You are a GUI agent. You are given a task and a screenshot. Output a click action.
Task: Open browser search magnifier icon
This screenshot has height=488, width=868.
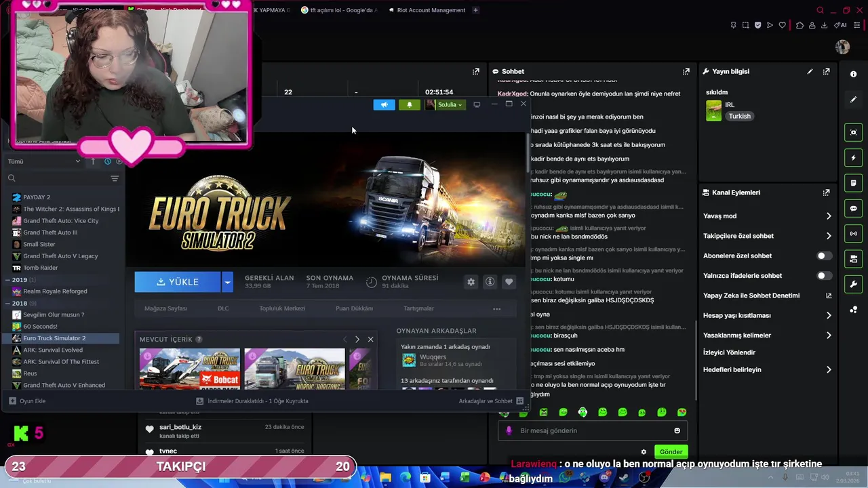[820, 10]
